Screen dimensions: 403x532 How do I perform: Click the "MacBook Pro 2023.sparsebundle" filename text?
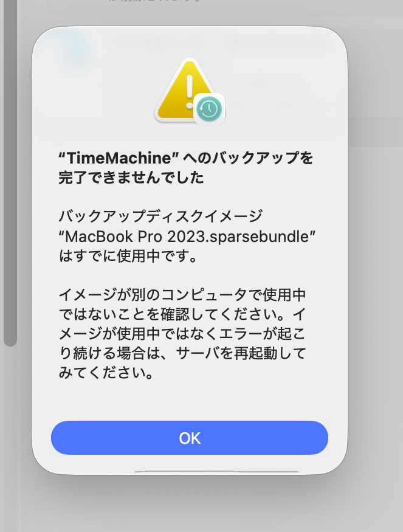(188, 236)
